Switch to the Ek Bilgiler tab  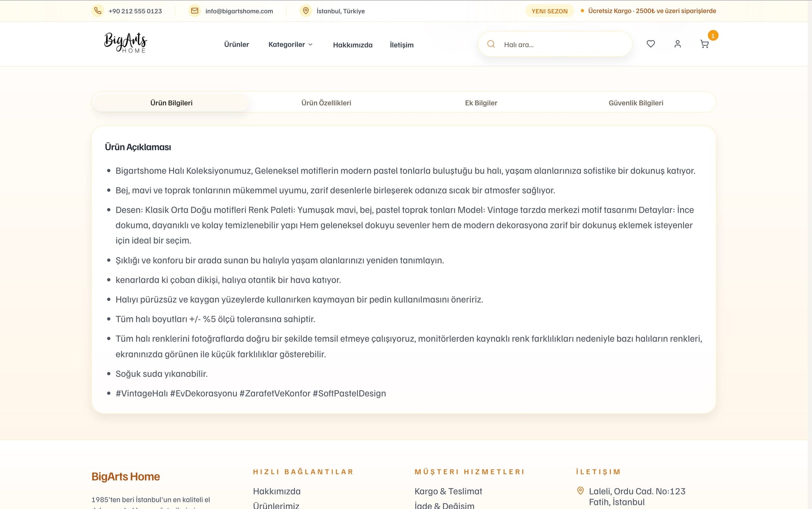[481, 103]
